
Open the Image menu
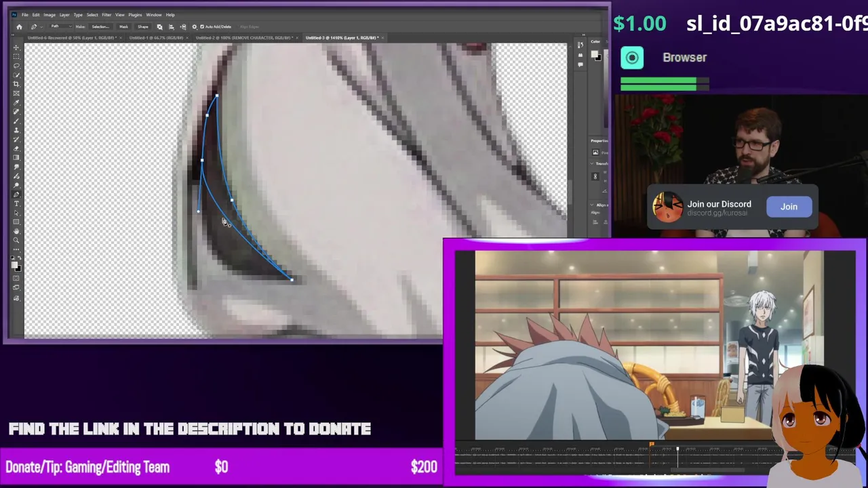tap(50, 15)
